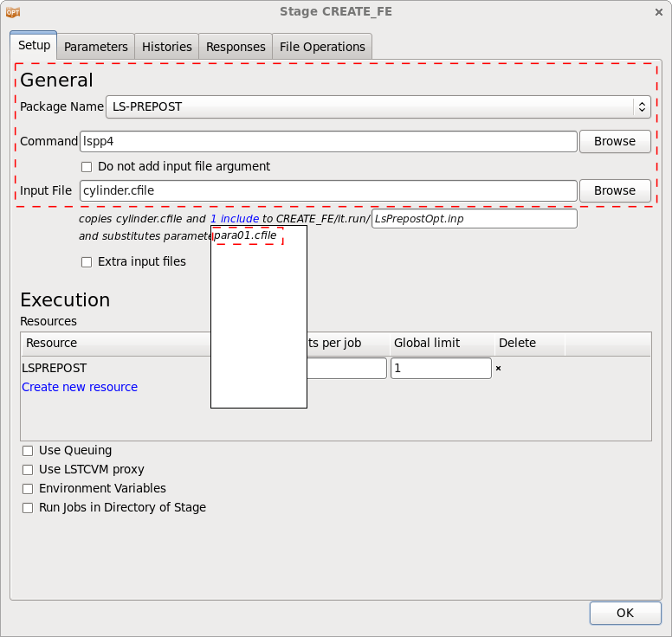The image size is (672, 637).
Task: Click the LS-OPT icon in title bar
Action: click(13, 12)
